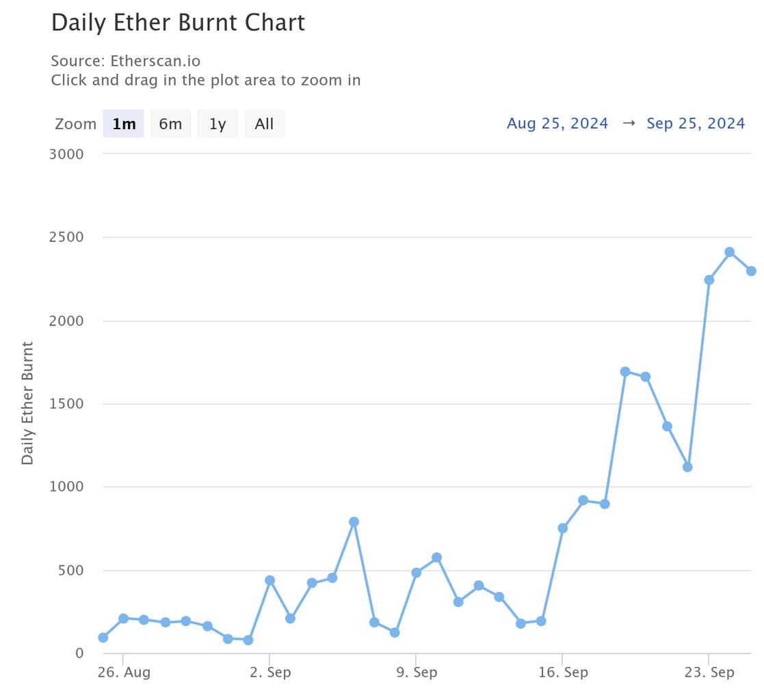764x700 pixels.
Task: Click the Sep 22 dip point near 1100
Action: pos(688,467)
